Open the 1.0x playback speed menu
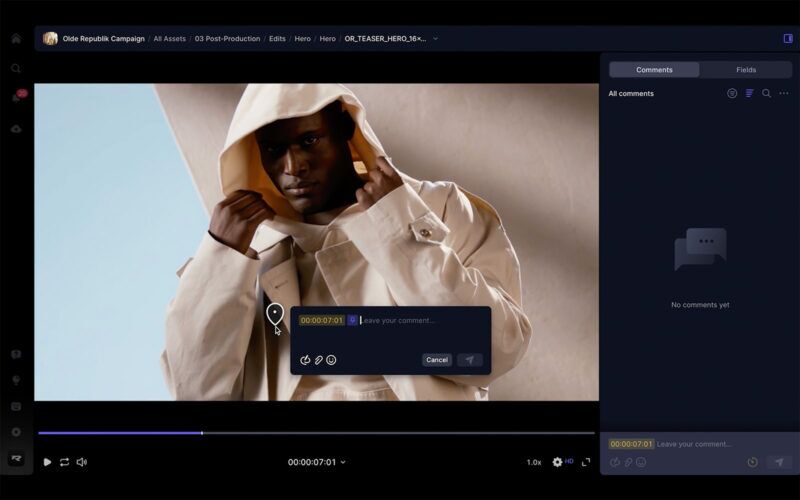 [x=534, y=462]
